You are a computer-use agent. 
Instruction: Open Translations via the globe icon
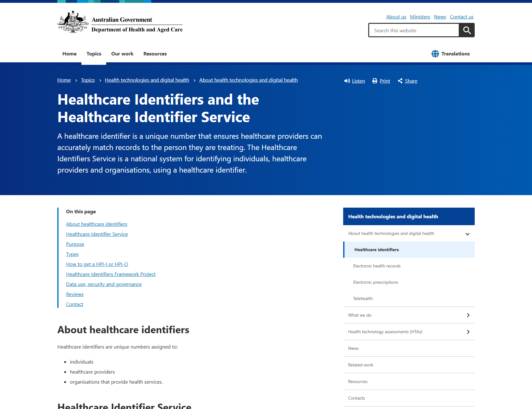435,54
